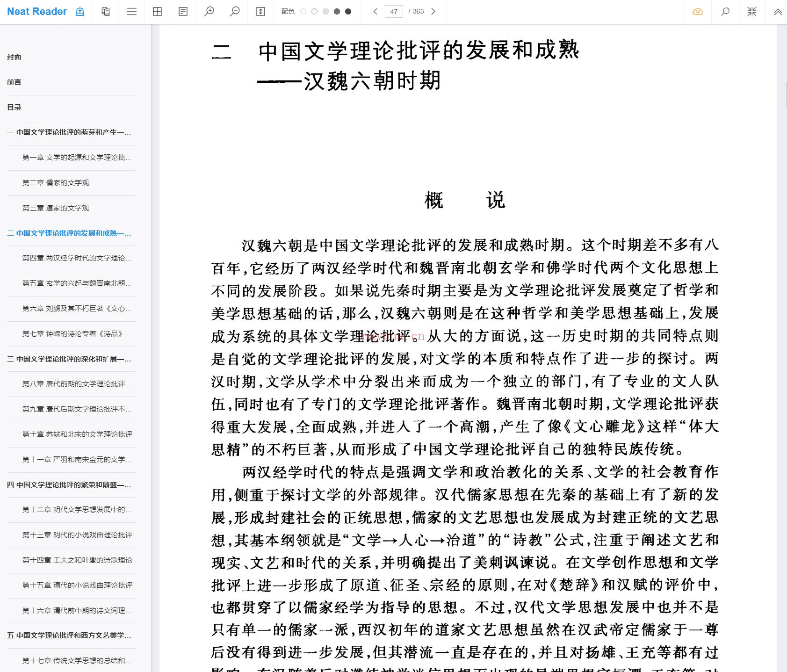This screenshot has width=787, height=672.
Task: Zoom in with the magnifier plus icon
Action: (209, 12)
